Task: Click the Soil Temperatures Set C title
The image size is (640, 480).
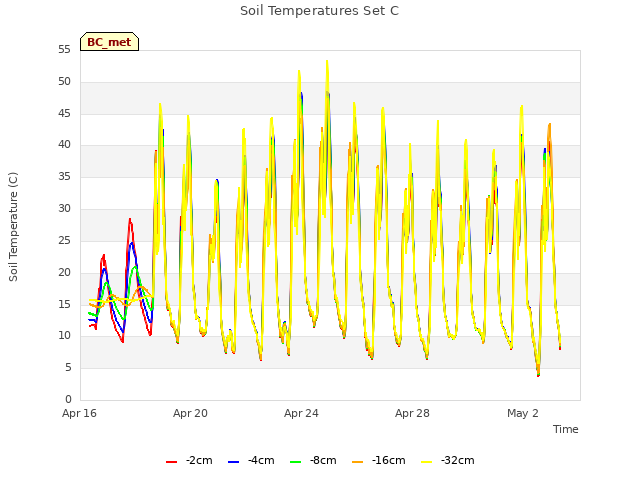Action: tap(320, 11)
